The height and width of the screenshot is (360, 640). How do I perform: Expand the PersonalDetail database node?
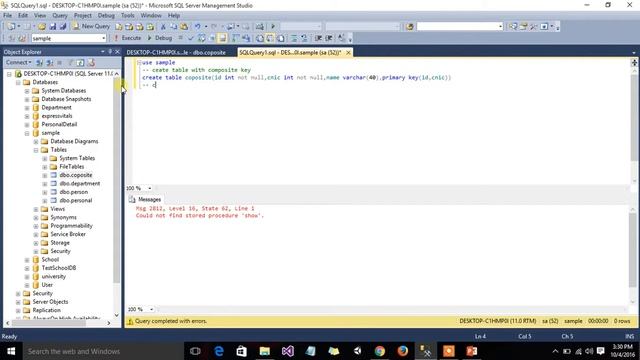[27, 124]
